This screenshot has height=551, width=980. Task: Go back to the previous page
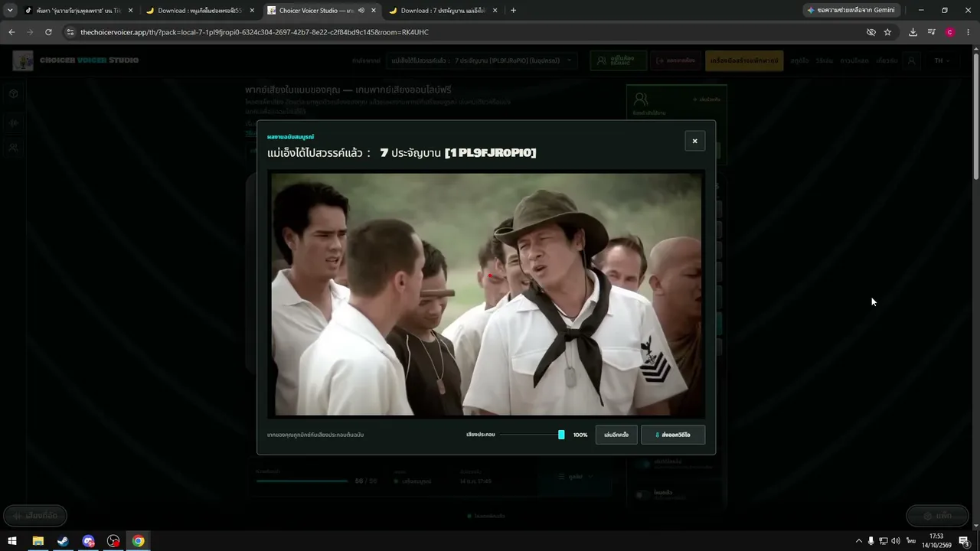pos(11,32)
